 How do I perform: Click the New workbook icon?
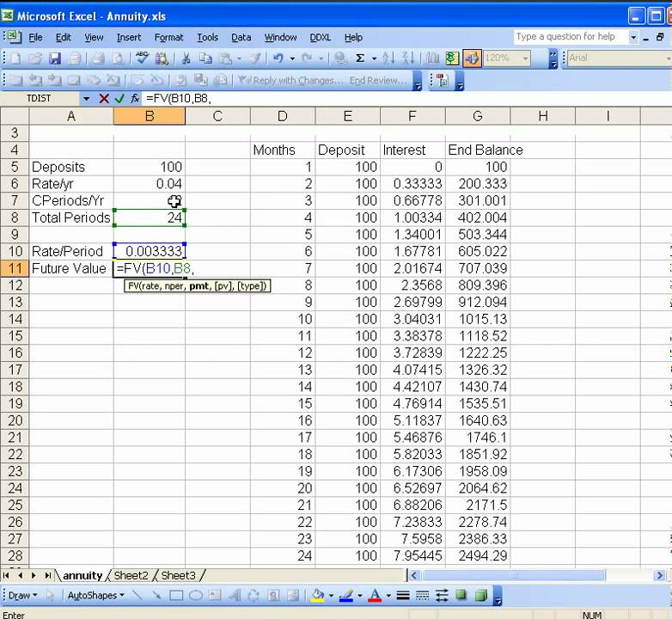[15, 58]
